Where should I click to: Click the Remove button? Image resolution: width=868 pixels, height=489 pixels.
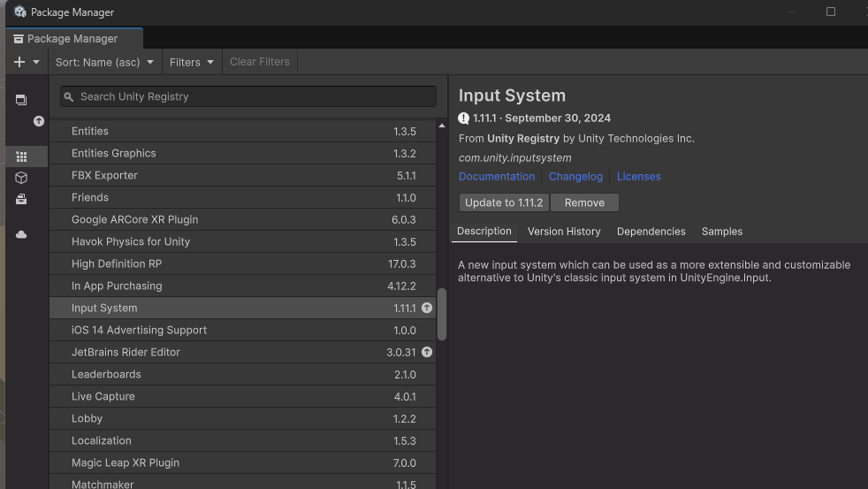tap(584, 202)
